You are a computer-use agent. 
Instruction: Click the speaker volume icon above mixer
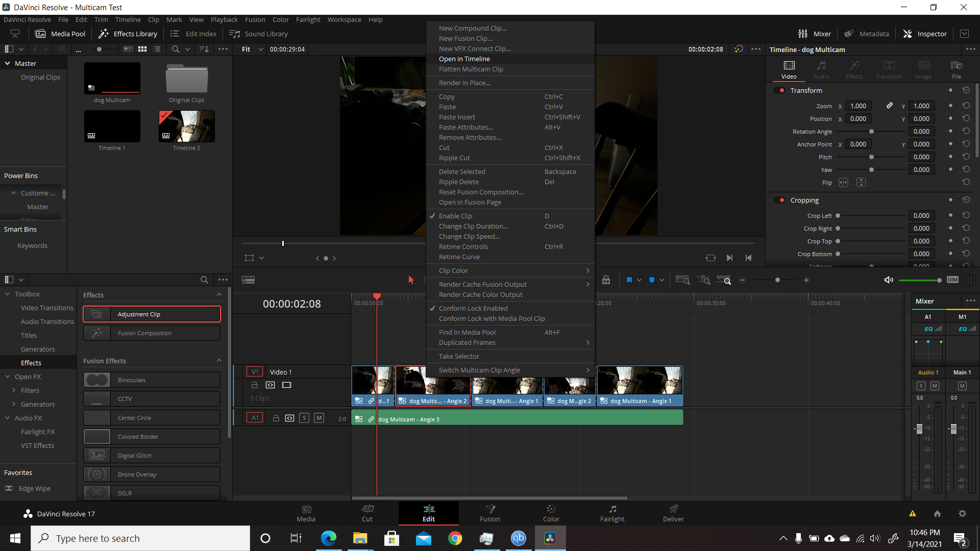click(889, 280)
